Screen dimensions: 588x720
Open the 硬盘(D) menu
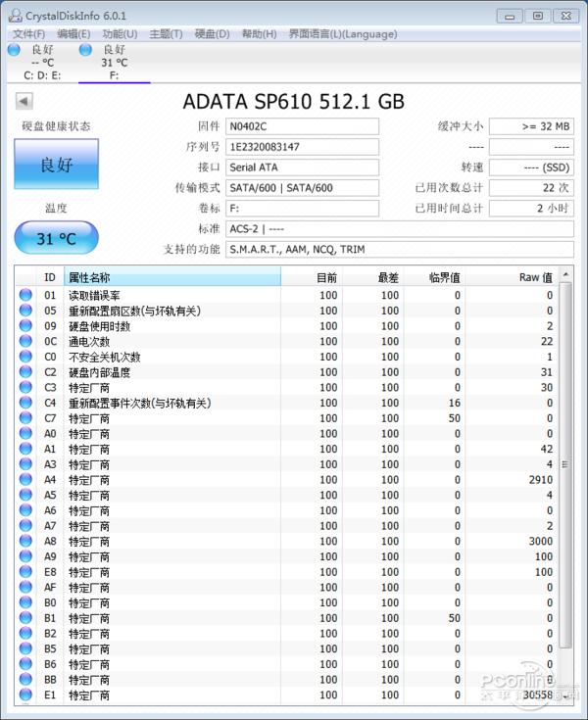(212, 34)
